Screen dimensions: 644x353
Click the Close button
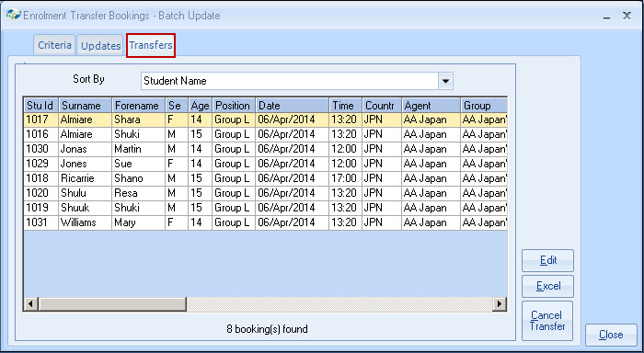[x=611, y=335]
